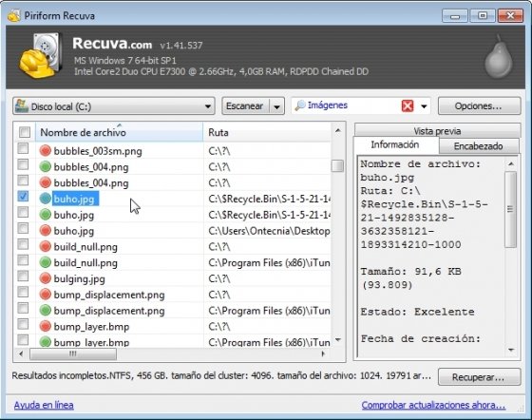Check the red bump_layer.bmp checkbox
Screen dimensions: 532x420
(23, 324)
